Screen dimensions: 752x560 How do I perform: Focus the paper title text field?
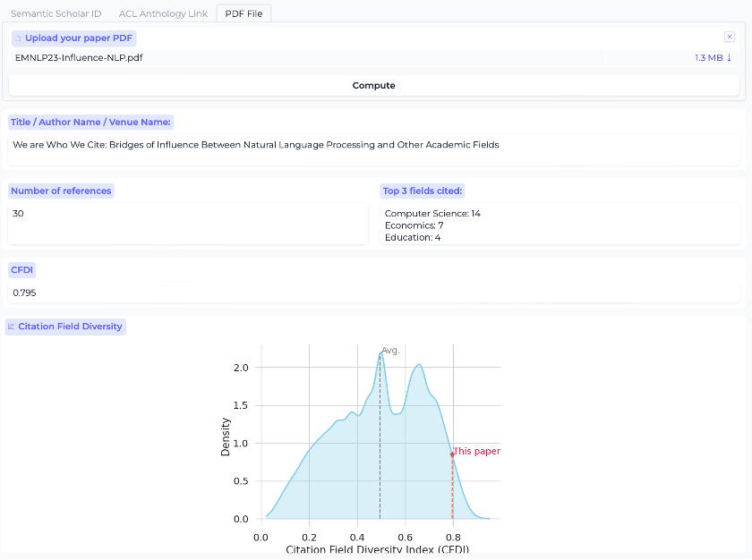click(x=373, y=148)
